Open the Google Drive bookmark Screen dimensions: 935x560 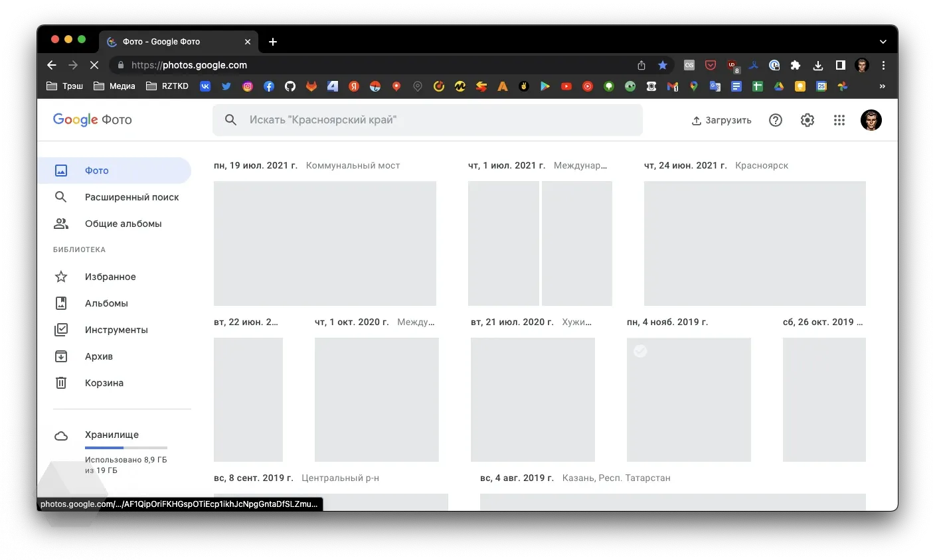[779, 86]
